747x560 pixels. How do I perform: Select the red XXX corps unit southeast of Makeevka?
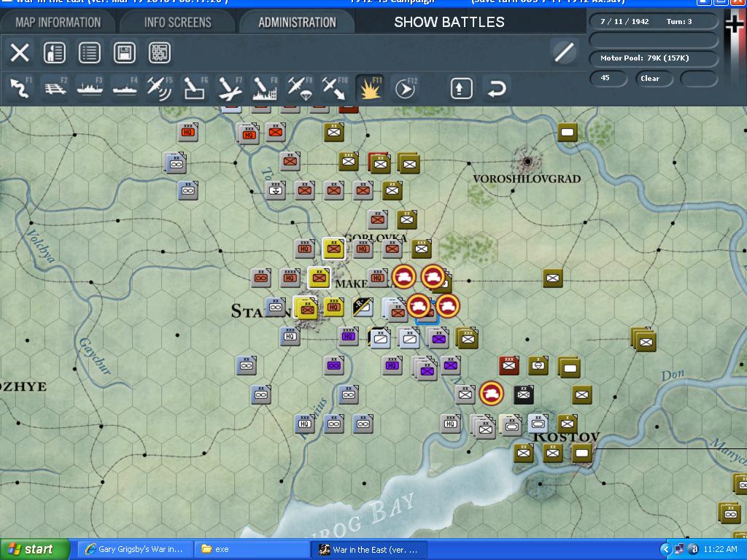[508, 365]
